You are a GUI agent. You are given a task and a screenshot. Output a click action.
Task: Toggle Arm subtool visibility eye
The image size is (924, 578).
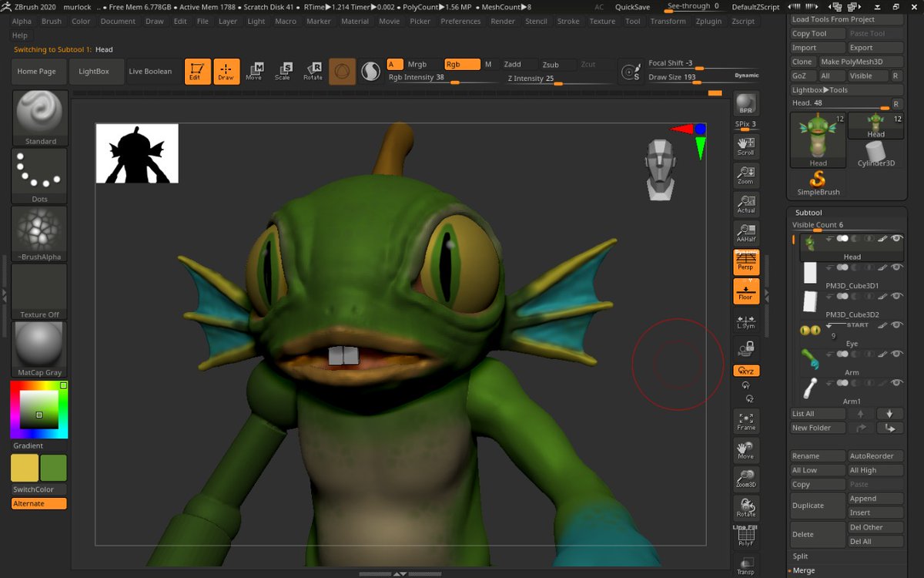click(896, 355)
